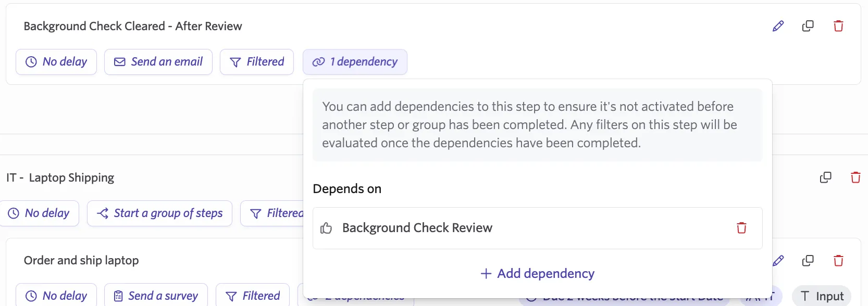Toggle the 1 dependency chip
Image resolution: width=868 pixels, height=306 pixels.
point(355,62)
